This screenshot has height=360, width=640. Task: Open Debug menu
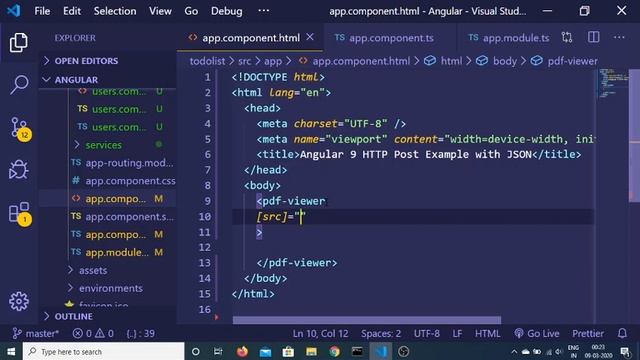coord(227,11)
